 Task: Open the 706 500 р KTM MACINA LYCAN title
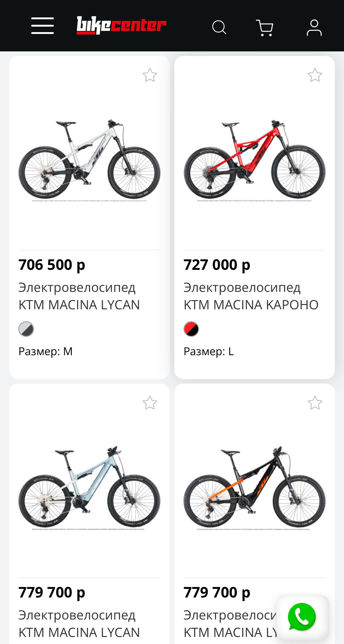[x=79, y=296]
